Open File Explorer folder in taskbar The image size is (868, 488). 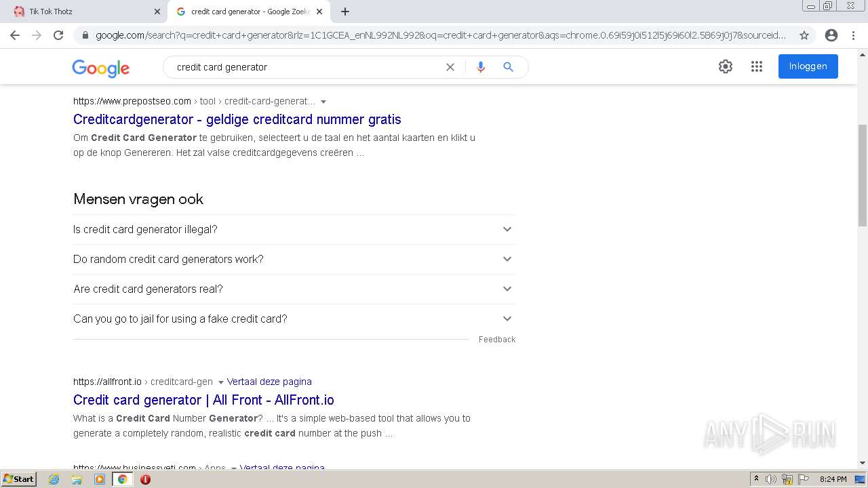77,479
